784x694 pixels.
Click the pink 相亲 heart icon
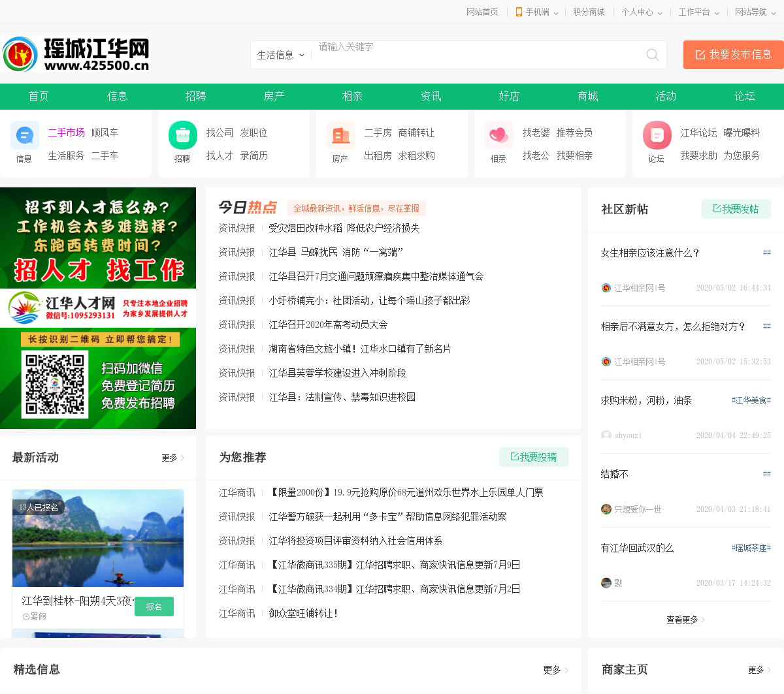tap(498, 135)
